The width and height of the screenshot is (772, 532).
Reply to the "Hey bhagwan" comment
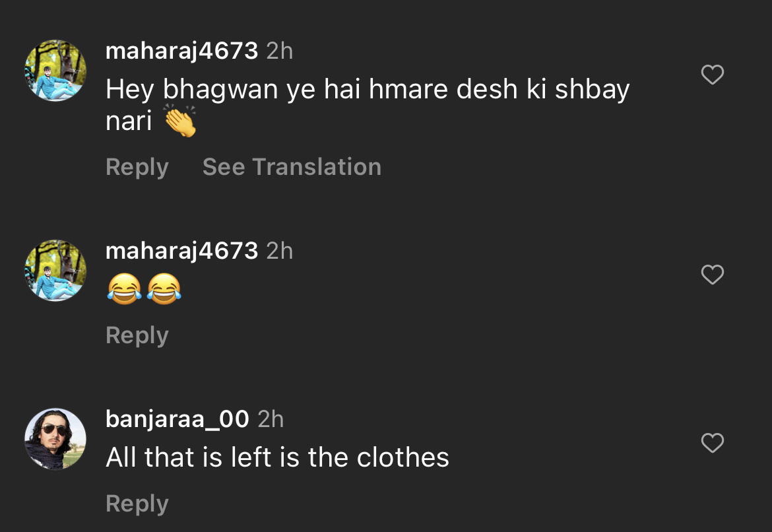tap(137, 167)
